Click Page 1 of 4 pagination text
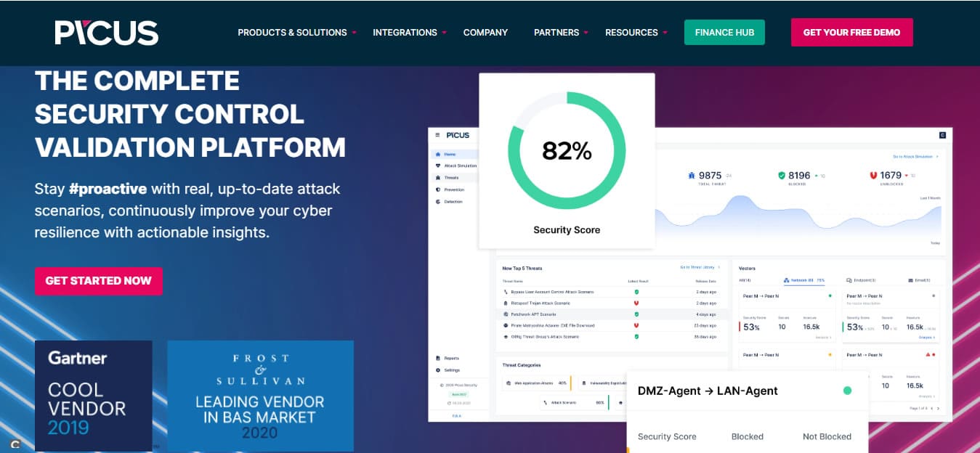 coord(917,409)
